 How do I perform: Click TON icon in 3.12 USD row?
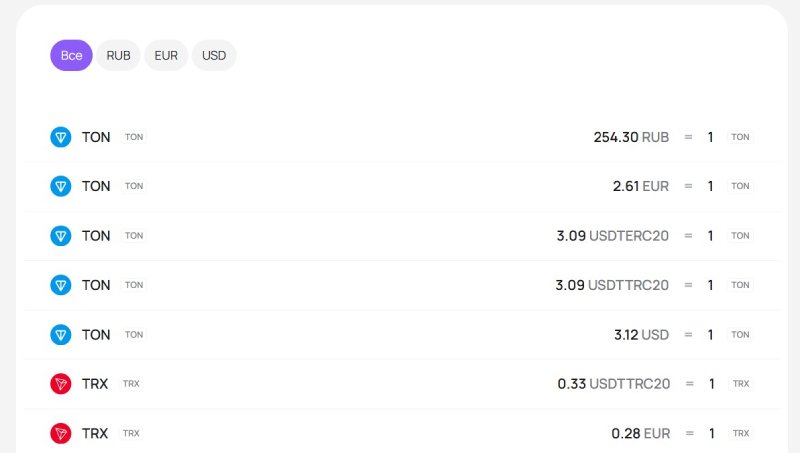(61, 335)
